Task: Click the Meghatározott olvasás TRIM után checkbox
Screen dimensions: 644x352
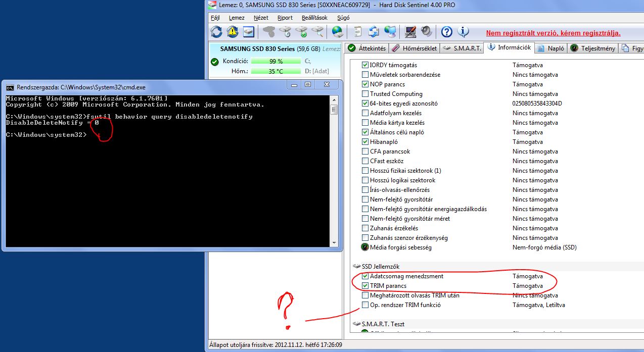Action: [365, 295]
